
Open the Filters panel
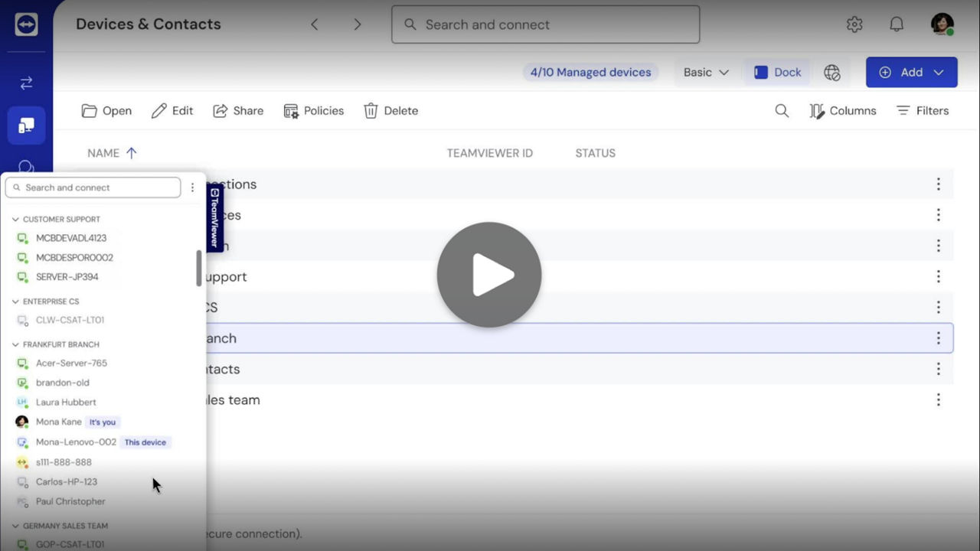point(923,111)
